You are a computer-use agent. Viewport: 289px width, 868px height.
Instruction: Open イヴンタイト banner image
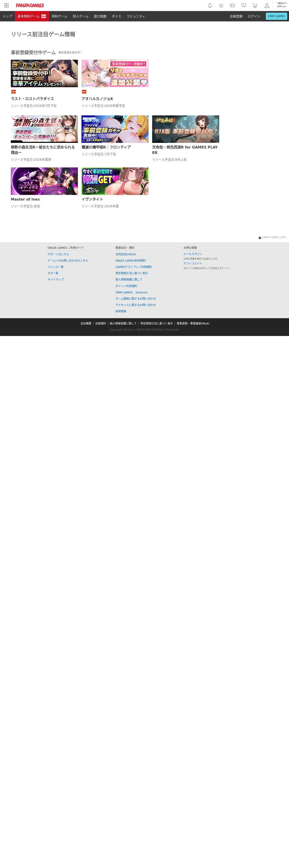click(115, 181)
